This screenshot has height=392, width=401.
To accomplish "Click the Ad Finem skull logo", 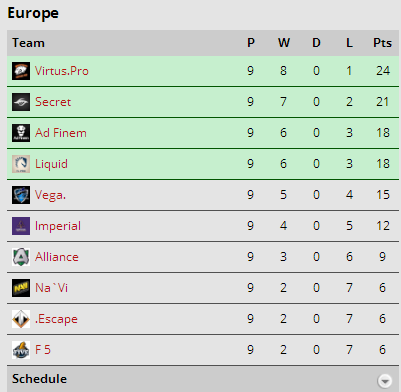I will point(21,133).
